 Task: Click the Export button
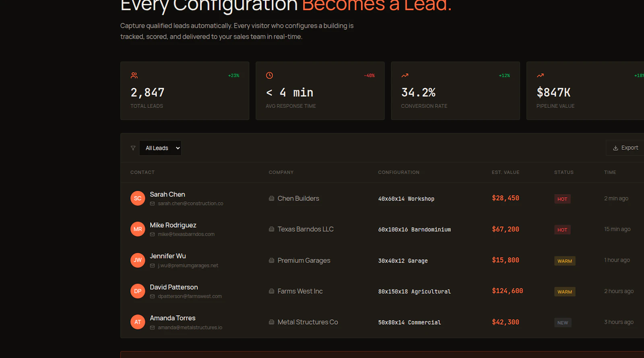[625, 148]
